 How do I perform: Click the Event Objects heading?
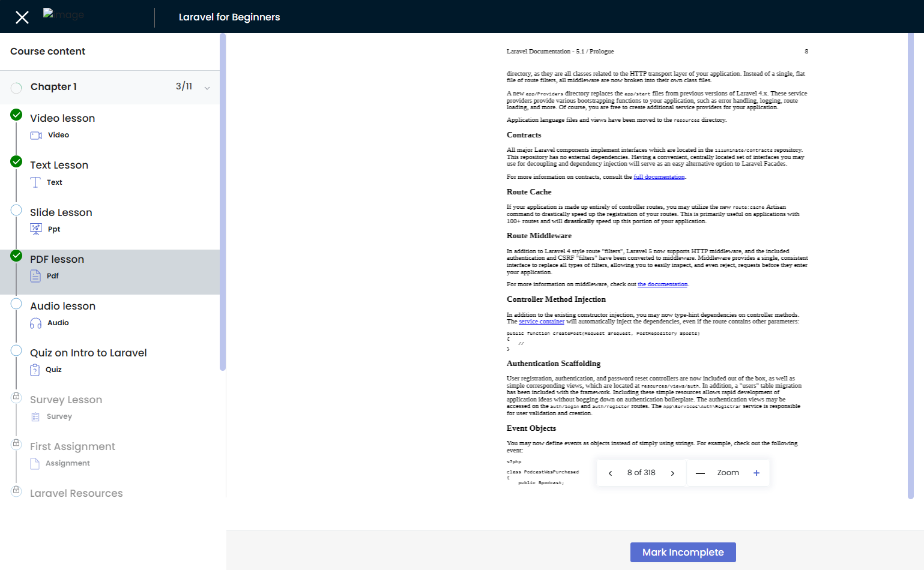click(x=531, y=428)
